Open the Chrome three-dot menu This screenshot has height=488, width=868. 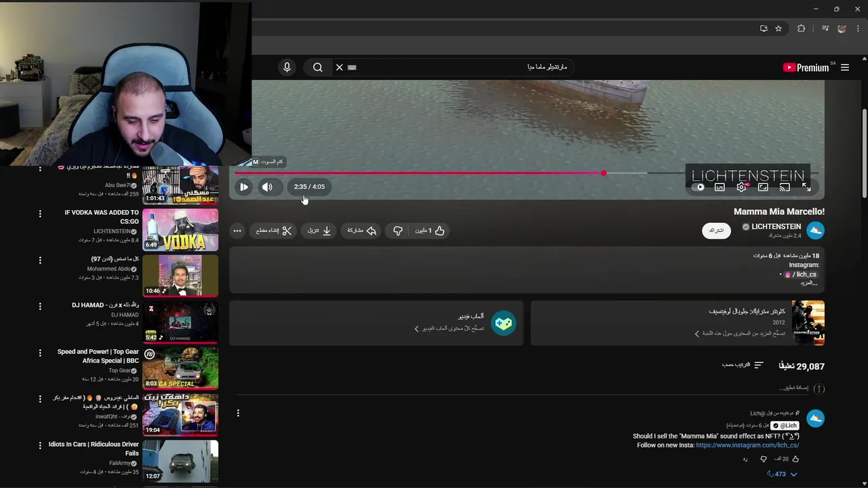(x=858, y=28)
